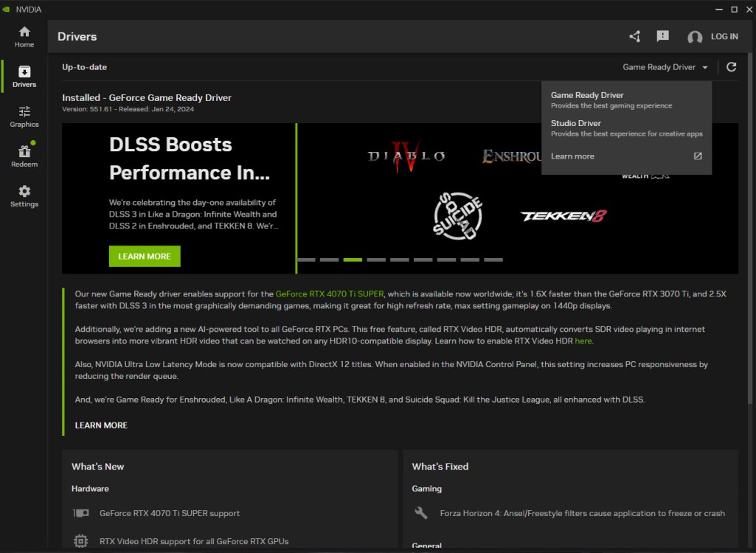This screenshot has width=756, height=553.
Task: Select Studio Driver from the dropdown
Action: (x=576, y=123)
